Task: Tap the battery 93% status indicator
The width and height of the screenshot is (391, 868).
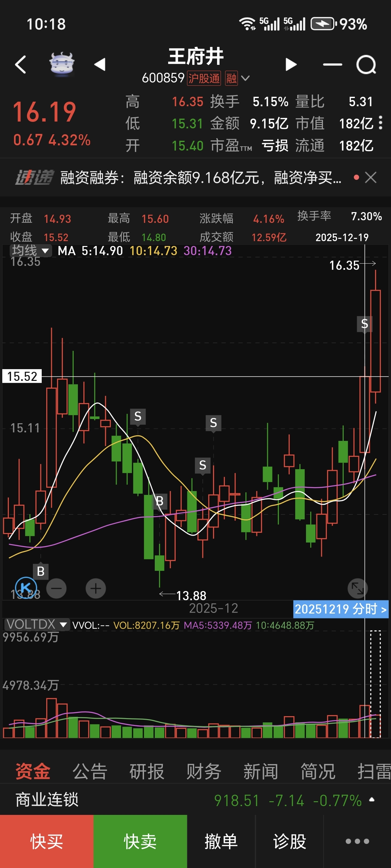Action: (339, 24)
